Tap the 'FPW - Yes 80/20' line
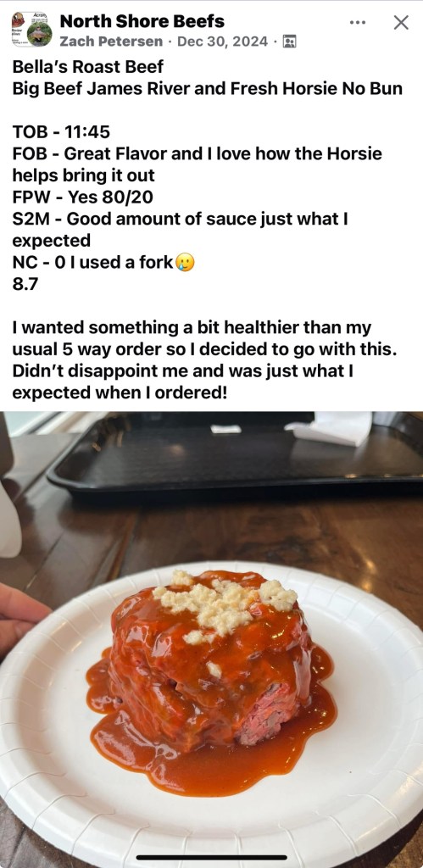 click(77, 197)
